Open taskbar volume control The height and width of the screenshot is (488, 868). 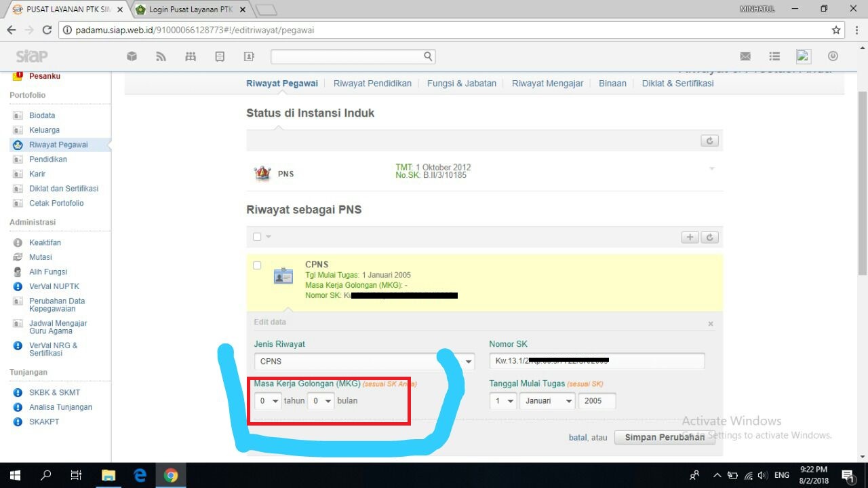(x=763, y=475)
